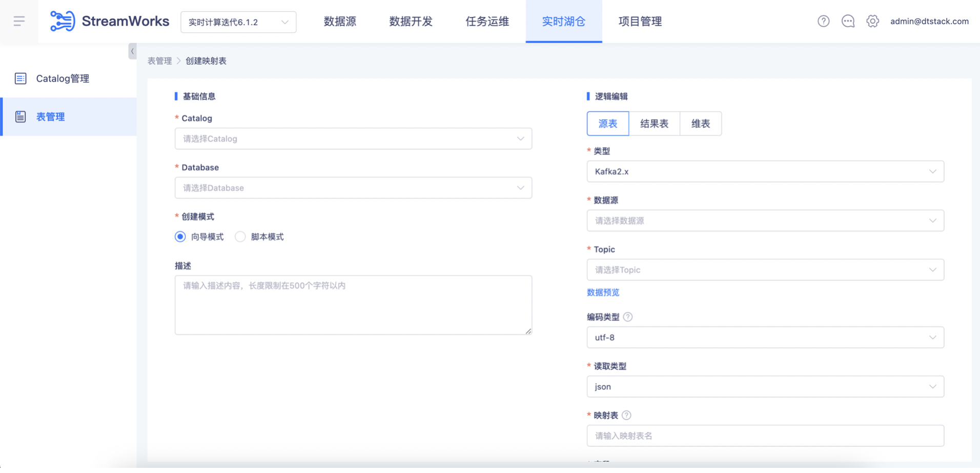Open the 数据源 selection dropdown
This screenshot has height=473, width=980.
[765, 221]
